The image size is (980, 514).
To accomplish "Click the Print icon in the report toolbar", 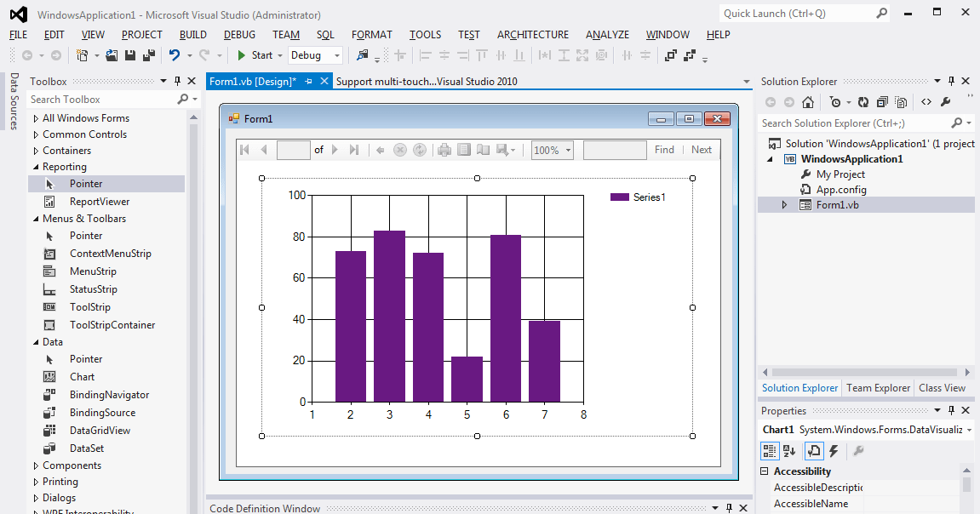I will coord(444,150).
